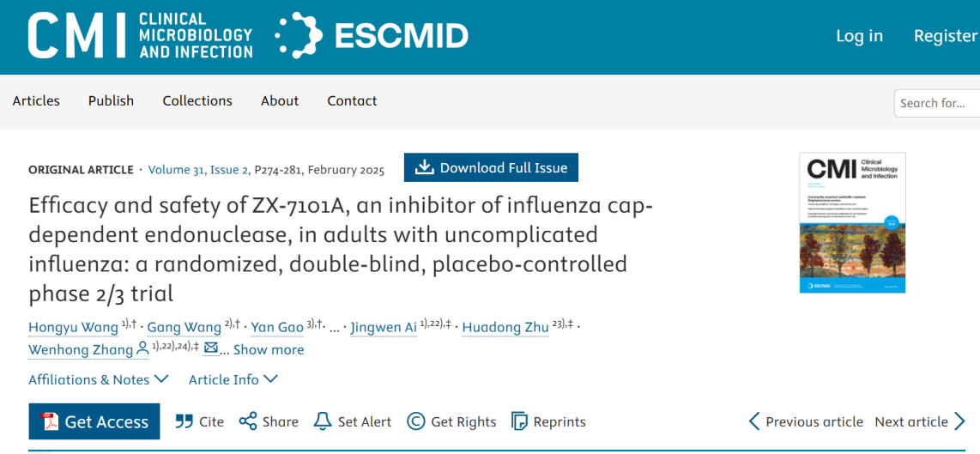Expand the Article Info section
The width and height of the screenshot is (980, 454).
coord(233,379)
